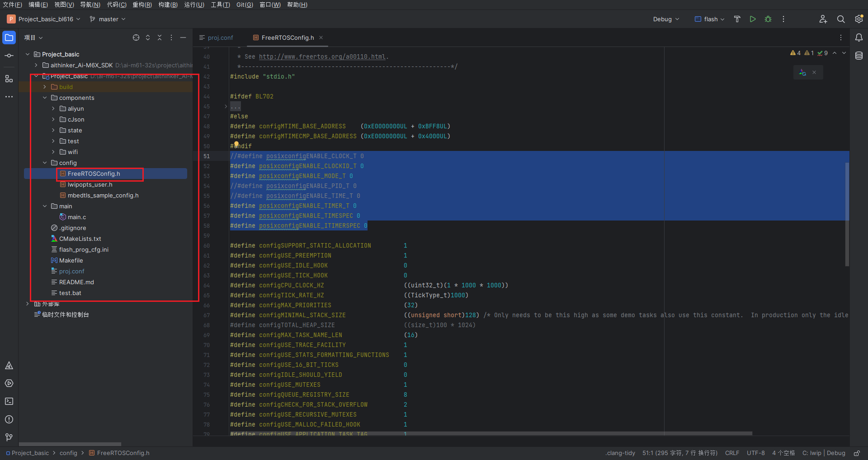Image resolution: width=868 pixels, height=460 pixels.
Task: Expand the wifi folder
Action: 53,152
